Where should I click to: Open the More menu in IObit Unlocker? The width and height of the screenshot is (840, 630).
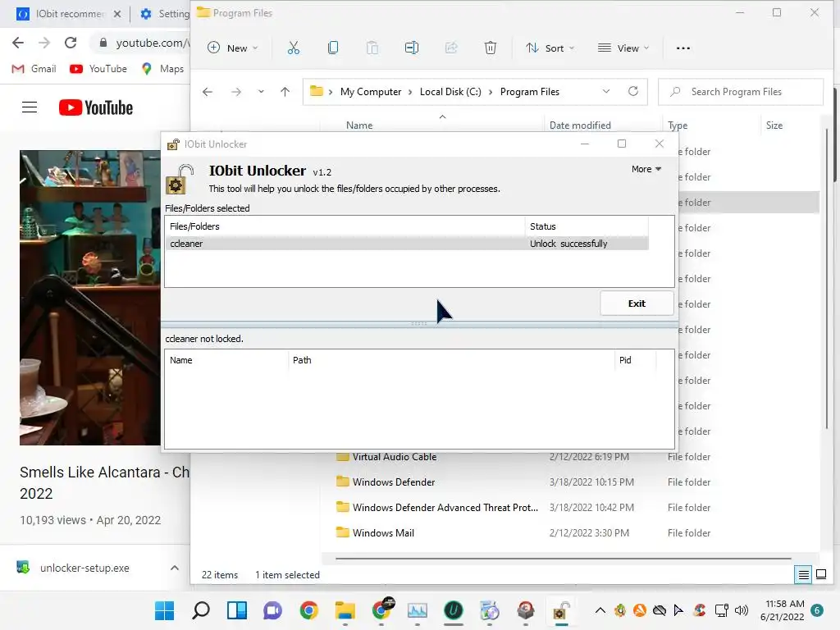646,169
